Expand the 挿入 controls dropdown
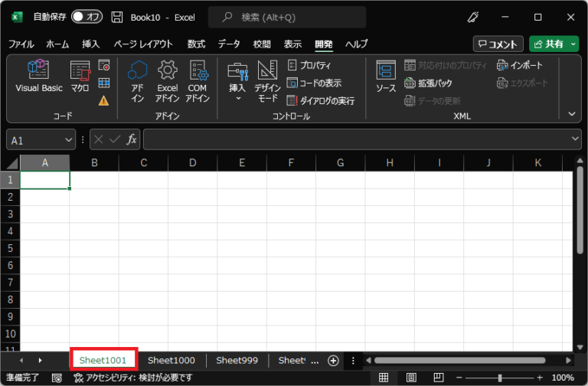 [237, 98]
